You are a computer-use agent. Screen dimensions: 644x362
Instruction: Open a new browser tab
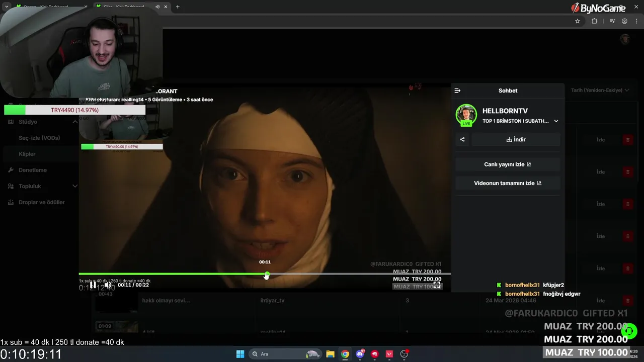(x=178, y=7)
